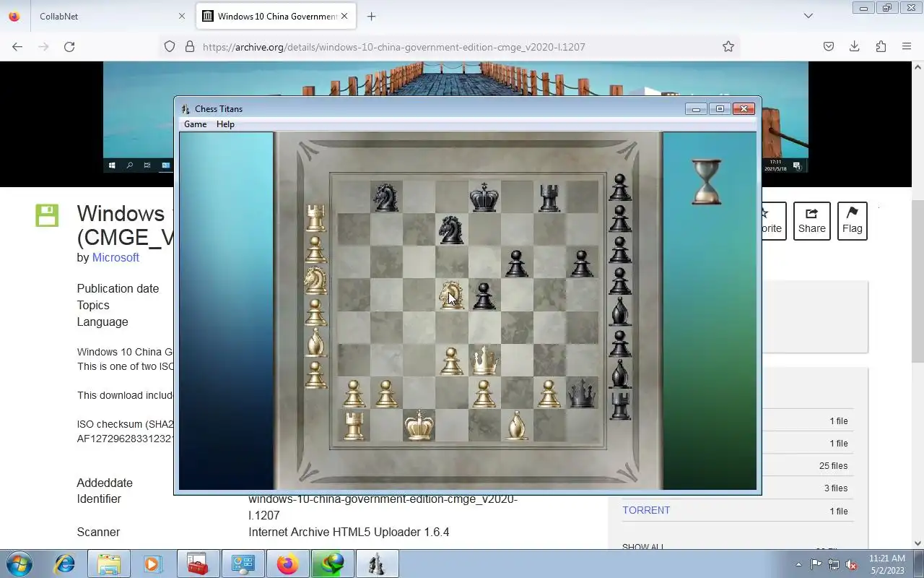Select the white pawn on a2
The height and width of the screenshot is (578, 924).
click(x=353, y=394)
